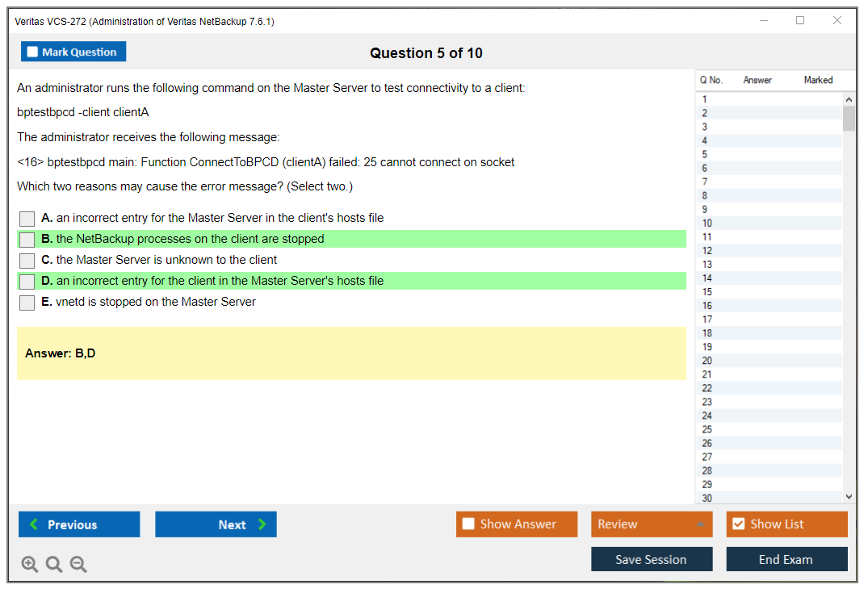
Task: Select option E vnetd stopped
Action: (27, 303)
